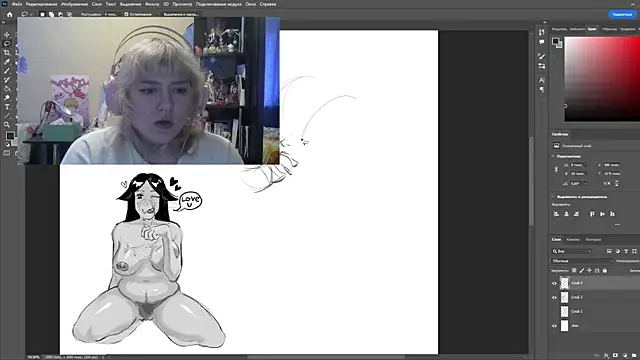Align left edges in Properties panel
This screenshot has height=360, width=640.
pyautogui.click(x=556, y=214)
